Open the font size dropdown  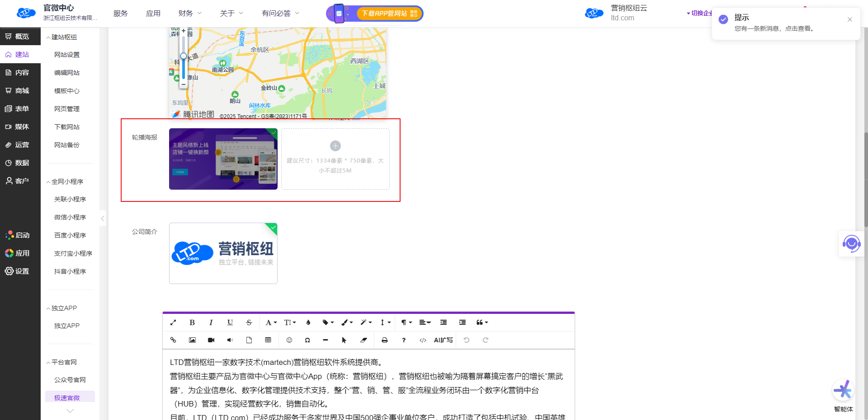point(290,322)
